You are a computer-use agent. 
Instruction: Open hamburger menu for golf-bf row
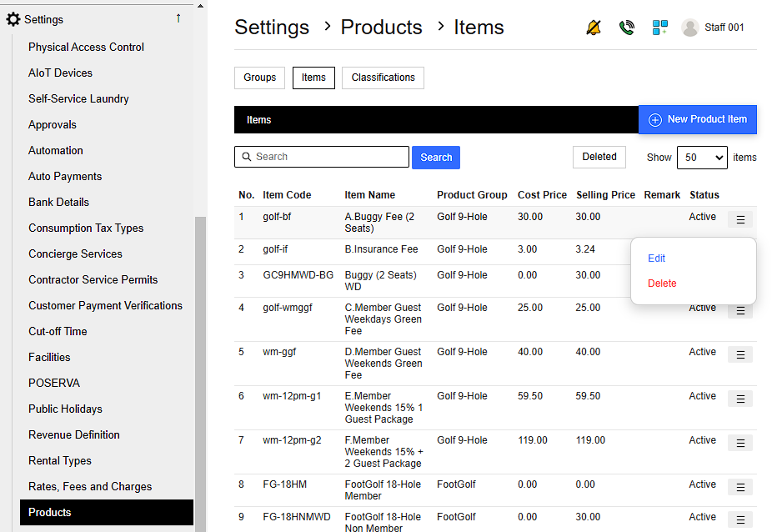(x=739, y=219)
